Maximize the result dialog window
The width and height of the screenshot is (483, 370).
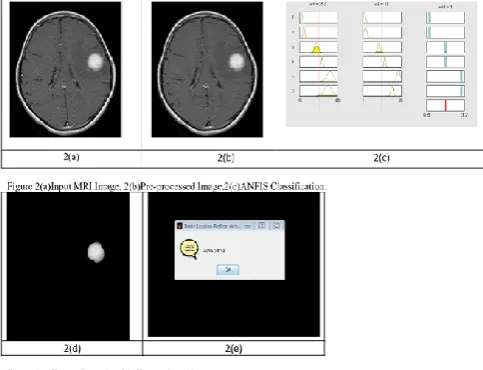pos(262,226)
